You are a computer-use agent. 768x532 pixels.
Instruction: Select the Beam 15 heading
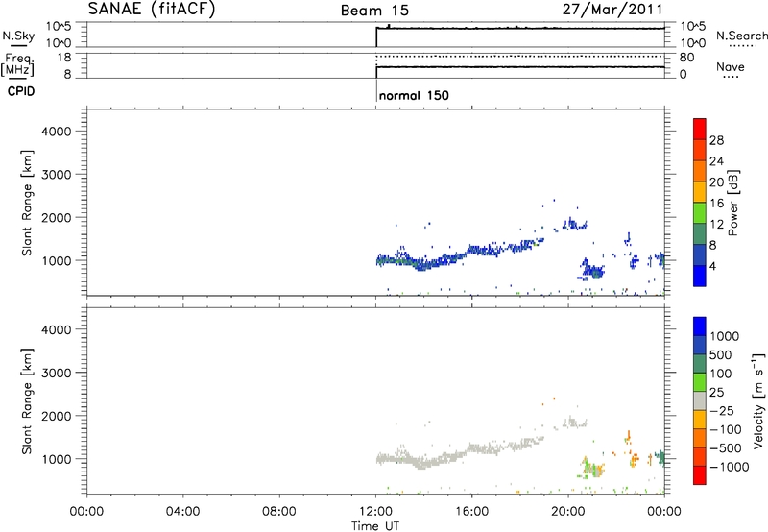(x=374, y=11)
